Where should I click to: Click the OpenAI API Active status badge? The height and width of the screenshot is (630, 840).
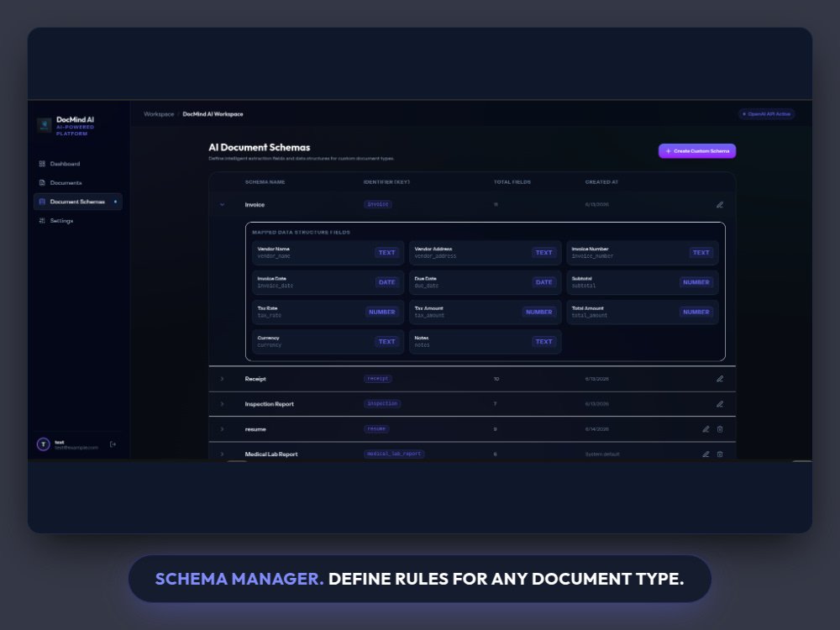tap(766, 114)
